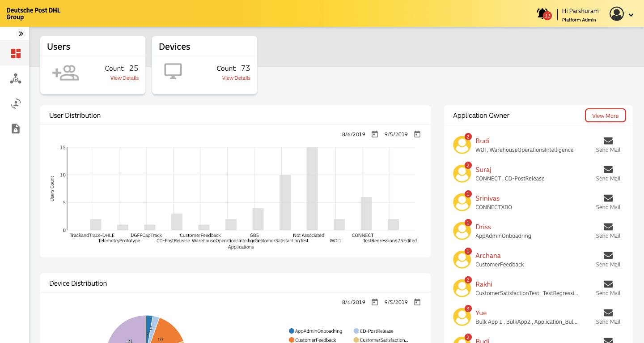This screenshot has height=343, width=644.
Task: Click AppAdminOnboadring text under Driss
Action: (x=503, y=236)
